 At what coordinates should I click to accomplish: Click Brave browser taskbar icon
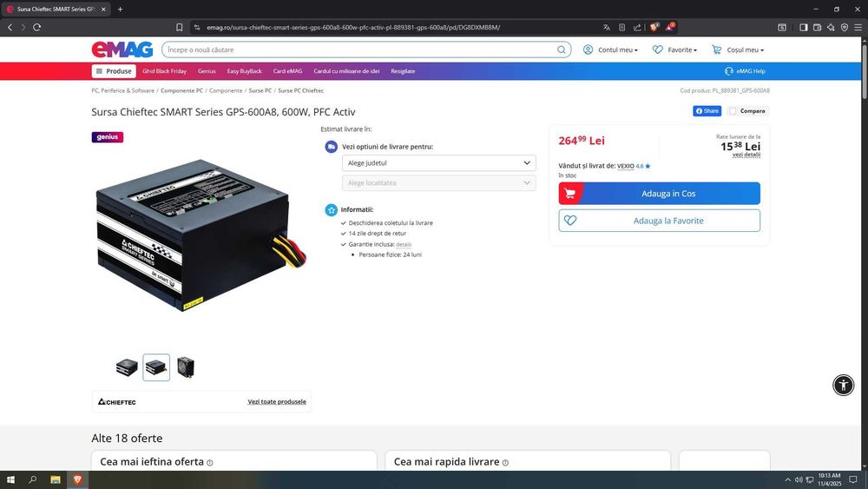click(x=77, y=479)
